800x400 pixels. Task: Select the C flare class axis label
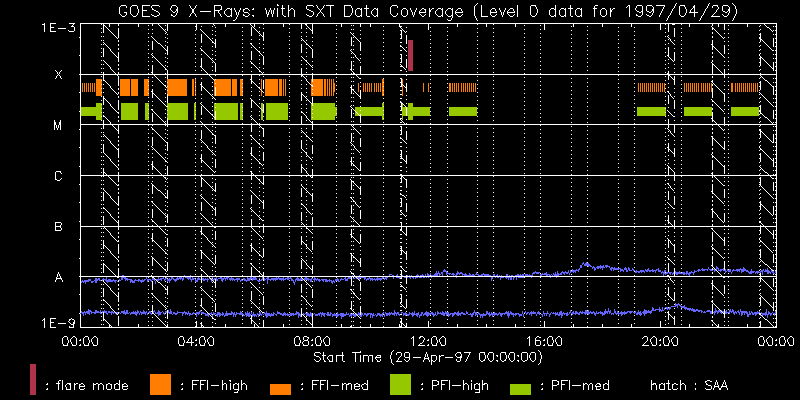pos(58,177)
